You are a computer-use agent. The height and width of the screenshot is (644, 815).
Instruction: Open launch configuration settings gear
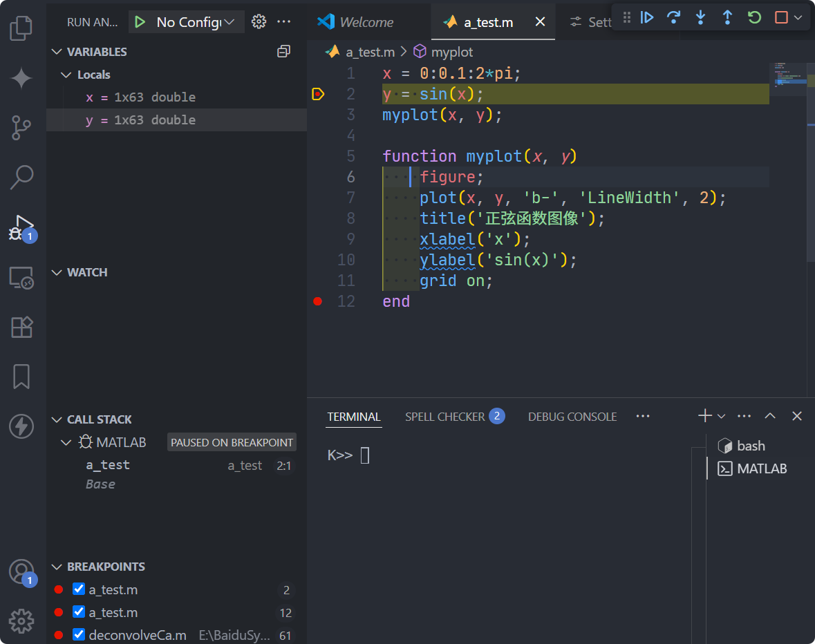coord(259,21)
